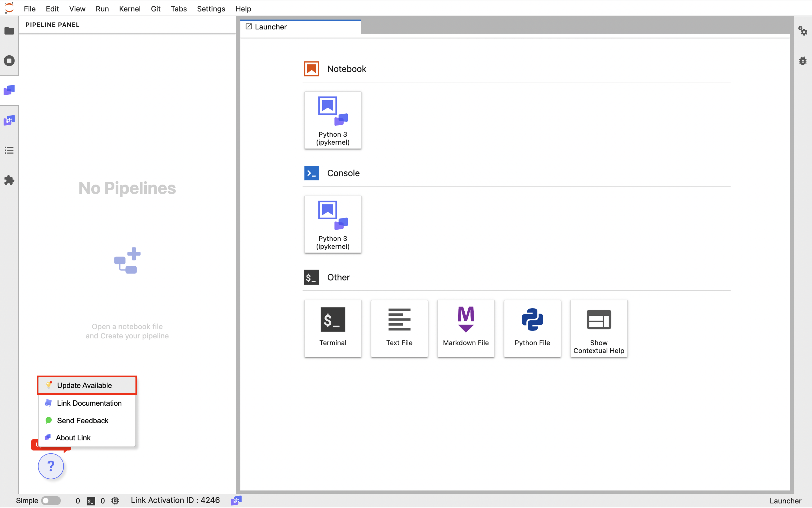Toggle Simple interface mode switch
812x508 pixels.
pos(51,500)
